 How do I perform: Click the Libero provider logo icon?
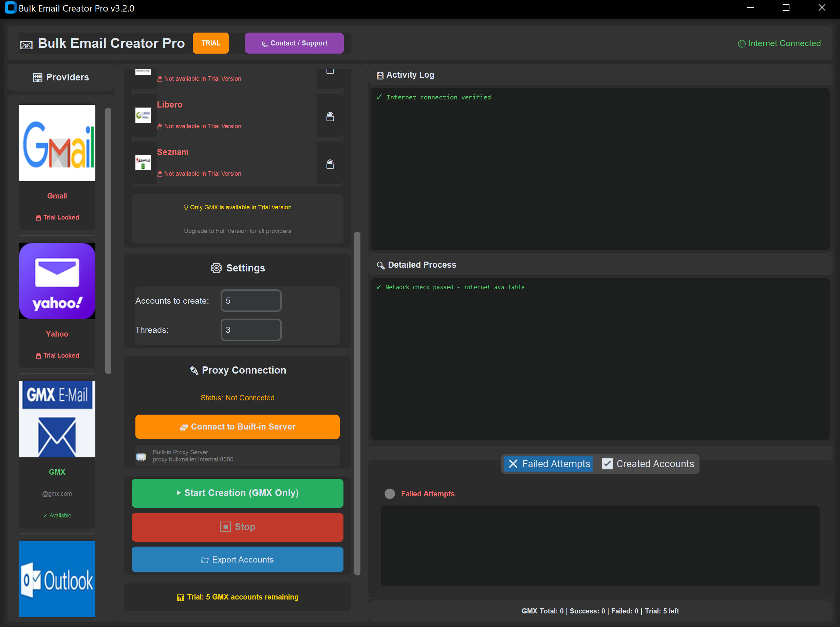click(x=143, y=115)
